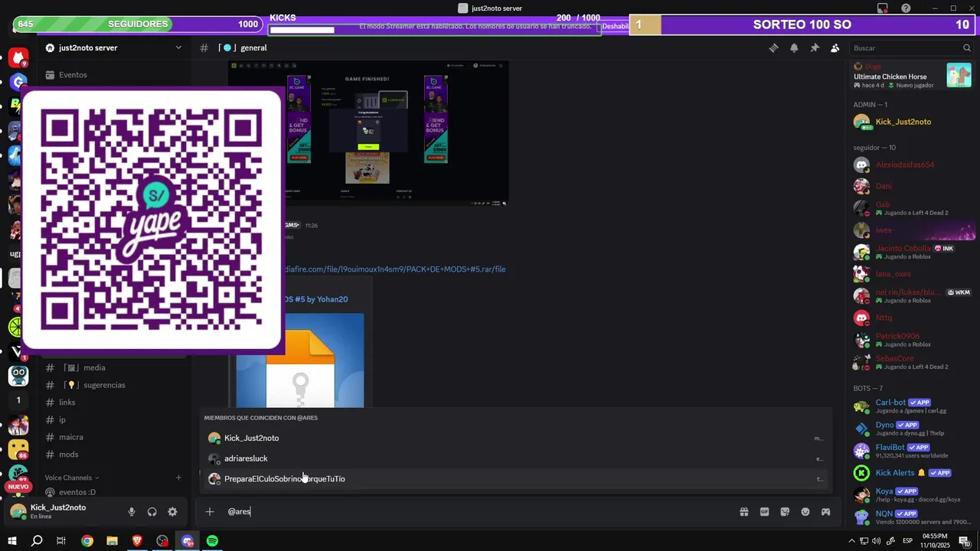Open Kick Alerts bot profile
Image resolution: width=980 pixels, height=551 pixels.
(912, 472)
